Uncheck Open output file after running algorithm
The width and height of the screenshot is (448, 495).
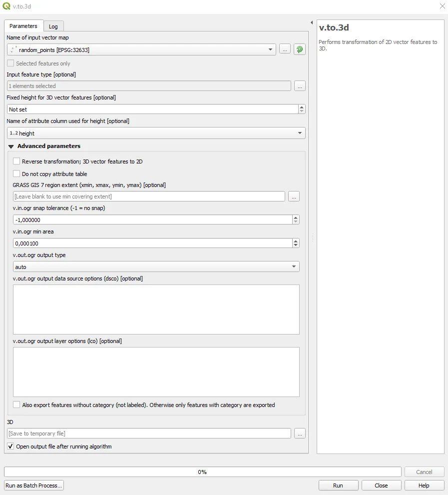tap(10, 446)
